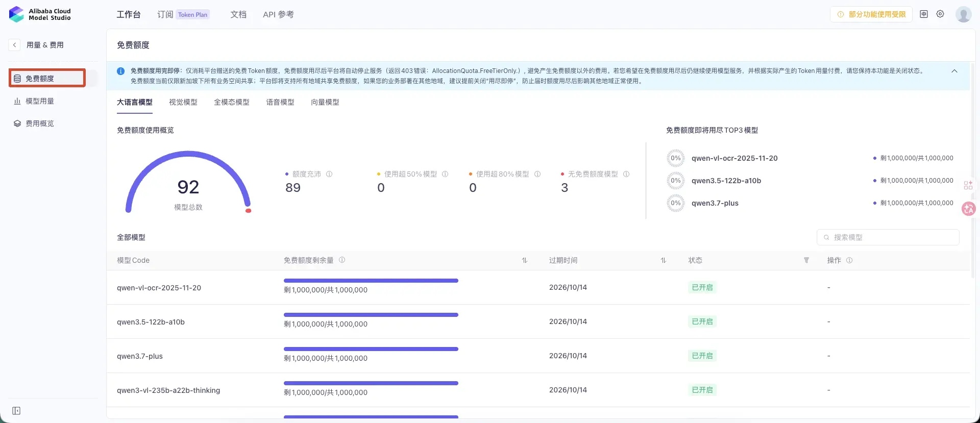
Task: Click the qwen-vl-ocr-2025-11-20 table row name
Action: pos(159,288)
